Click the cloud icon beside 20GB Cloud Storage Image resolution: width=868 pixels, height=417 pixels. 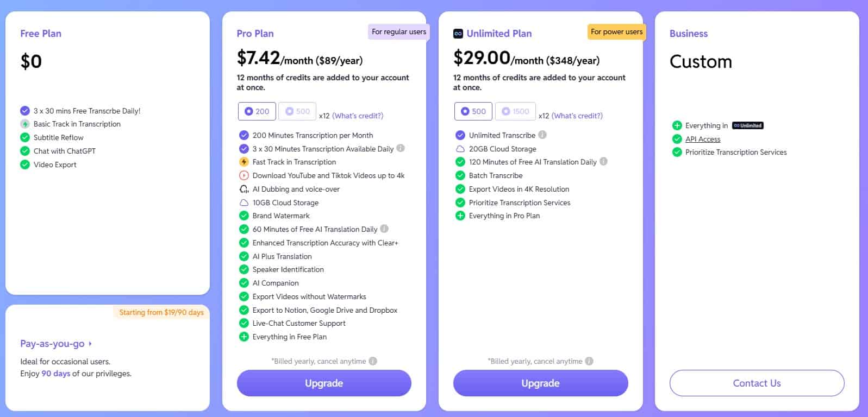[459, 148]
